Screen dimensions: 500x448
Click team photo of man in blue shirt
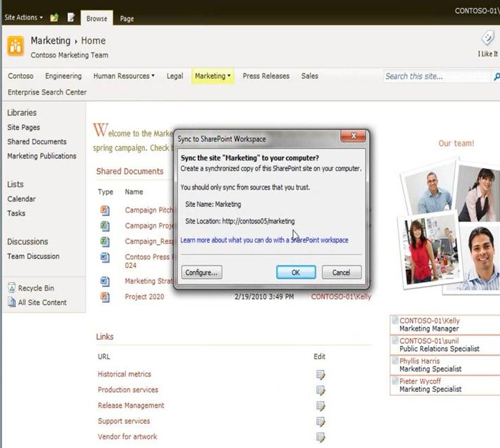tap(429, 190)
